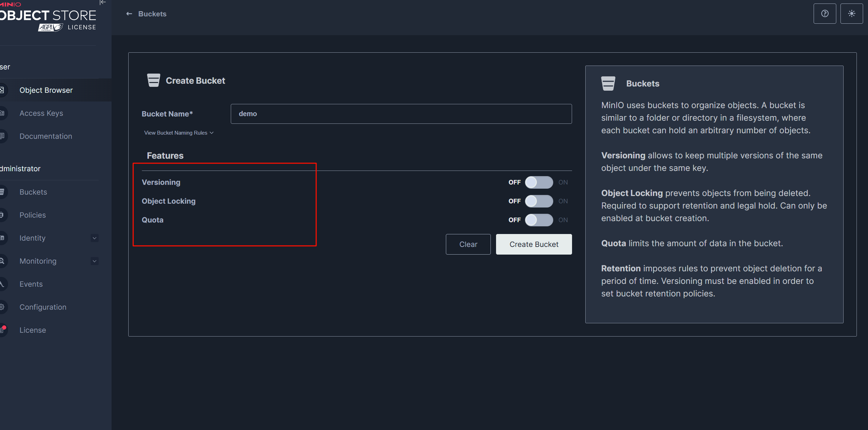Image resolution: width=868 pixels, height=430 pixels.
Task: Click the back arrow next to Buckets
Action: coord(129,14)
